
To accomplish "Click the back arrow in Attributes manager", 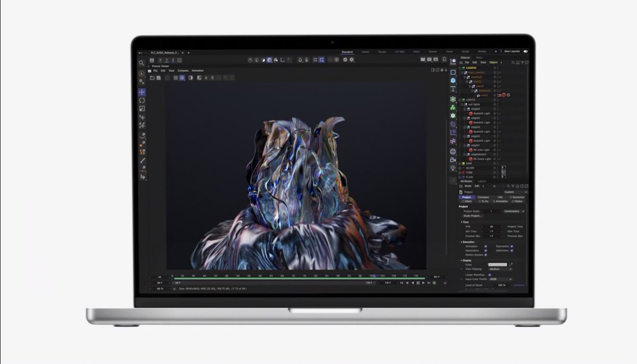I will 496,186.
